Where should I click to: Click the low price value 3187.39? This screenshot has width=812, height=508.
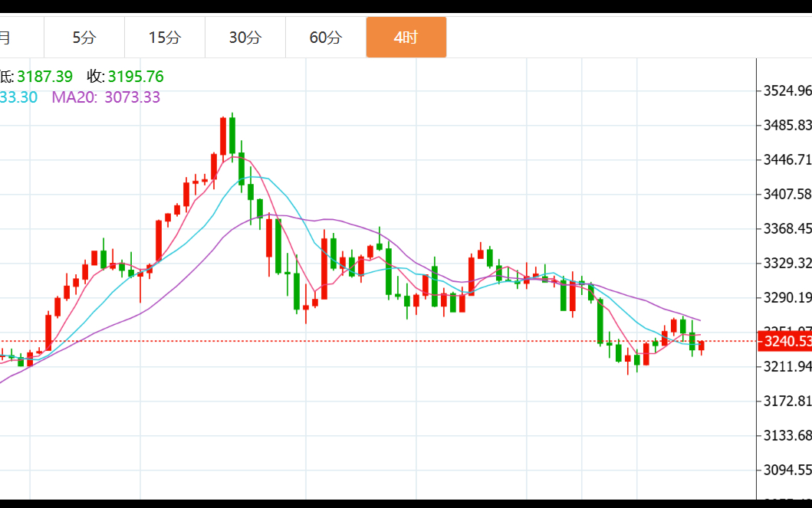pyautogui.click(x=44, y=77)
